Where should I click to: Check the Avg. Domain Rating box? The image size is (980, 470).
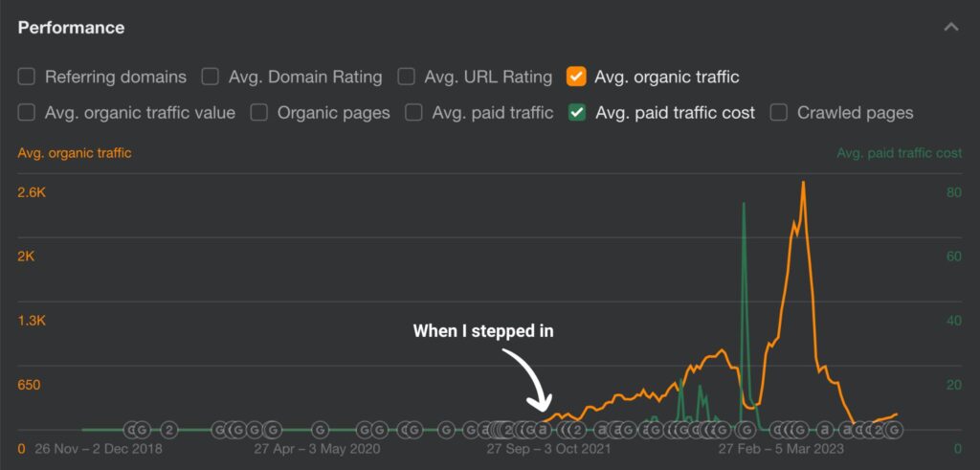[x=211, y=77]
